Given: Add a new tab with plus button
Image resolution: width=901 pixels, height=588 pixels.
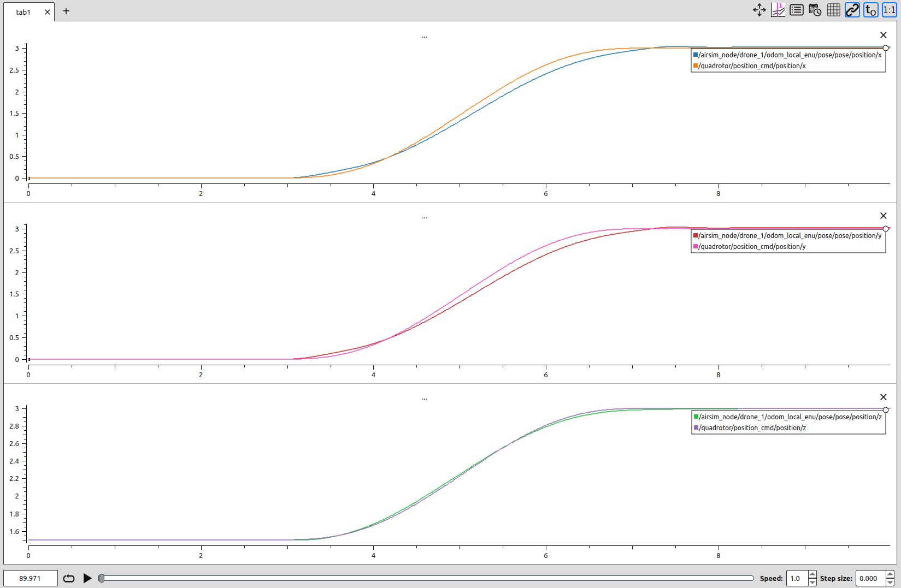Looking at the screenshot, I should pos(66,11).
